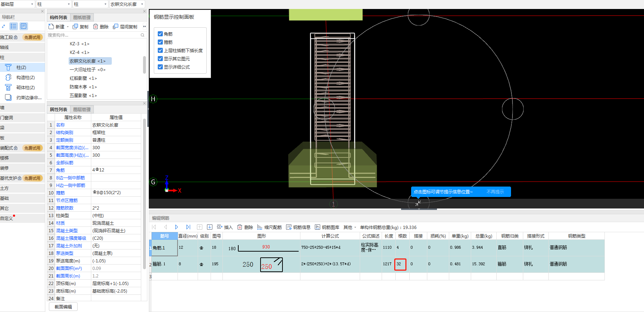Switch to the 图纸管理 tab

82,18
